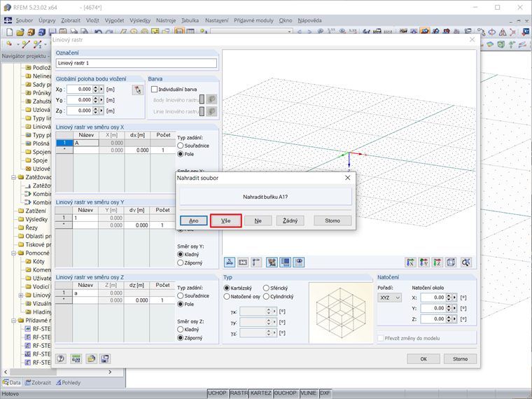The height and width of the screenshot is (399, 532).
Task: Open the rotation X arrow menu button
Action: coord(454,297)
